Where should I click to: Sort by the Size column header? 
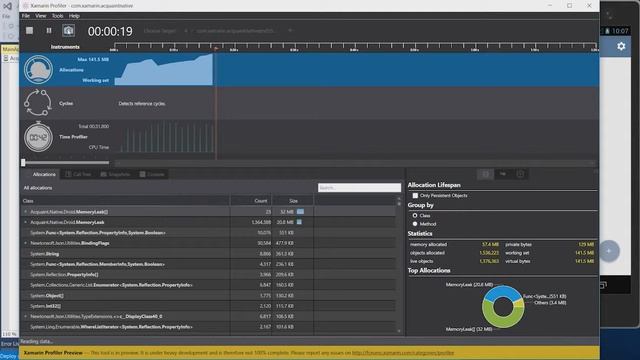(293, 201)
